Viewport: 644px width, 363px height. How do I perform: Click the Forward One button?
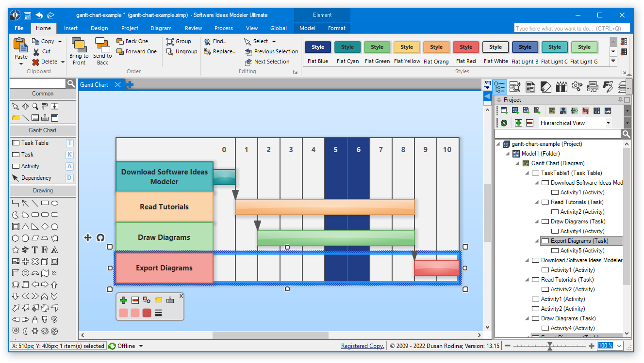tap(137, 51)
